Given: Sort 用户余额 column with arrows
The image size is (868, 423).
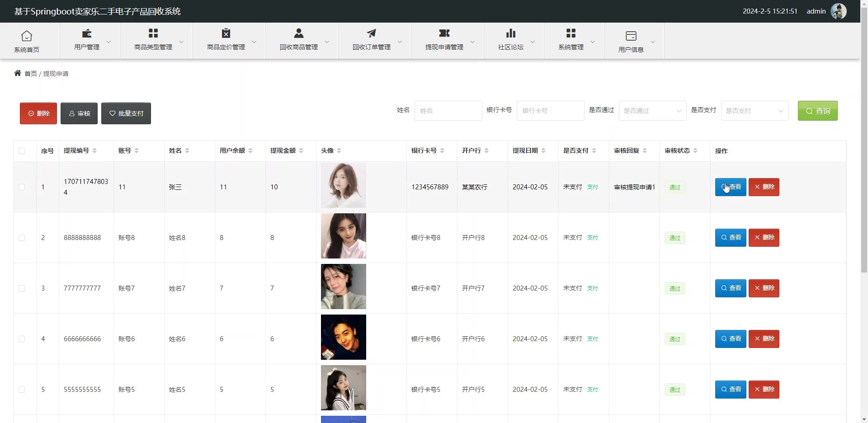Looking at the screenshot, I should (x=250, y=150).
